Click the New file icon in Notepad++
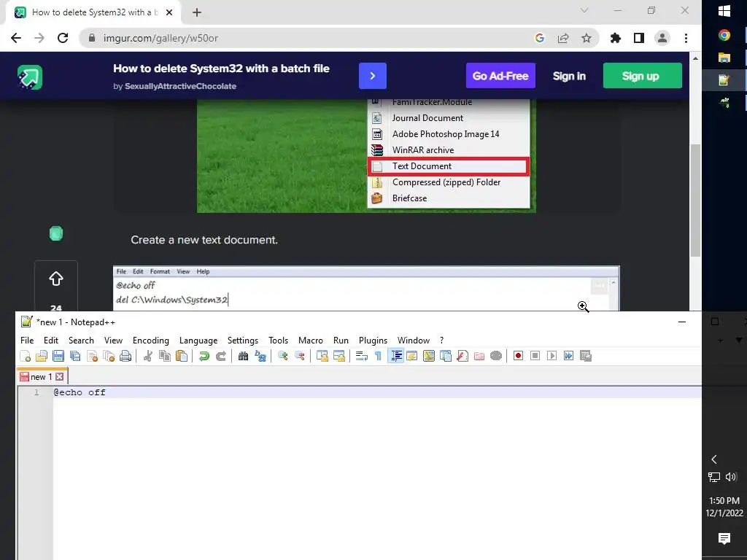 coord(26,356)
